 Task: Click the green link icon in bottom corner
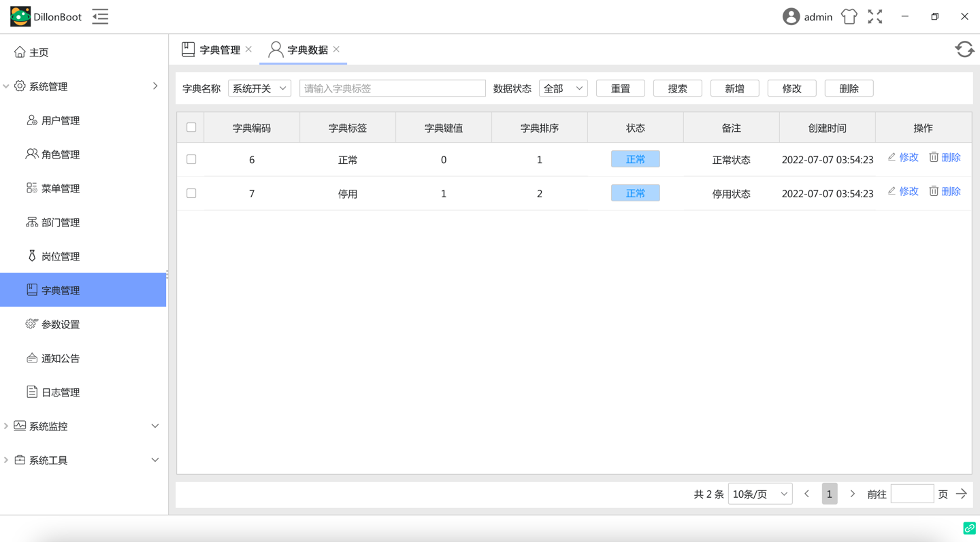[970, 528]
